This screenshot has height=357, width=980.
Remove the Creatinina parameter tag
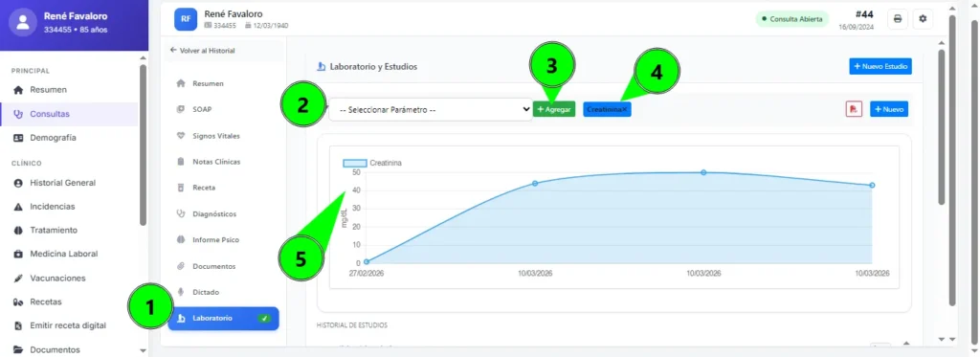[625, 109]
